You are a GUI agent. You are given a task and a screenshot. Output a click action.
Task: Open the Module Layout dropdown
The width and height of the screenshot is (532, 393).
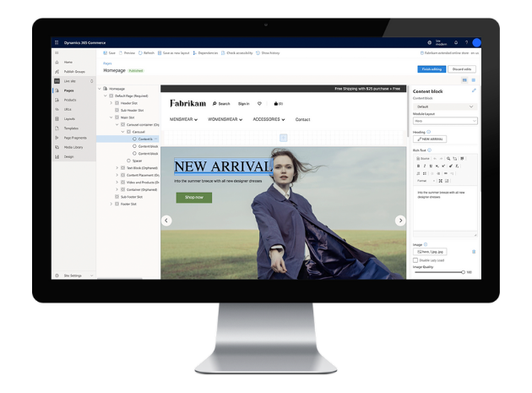tap(445, 121)
